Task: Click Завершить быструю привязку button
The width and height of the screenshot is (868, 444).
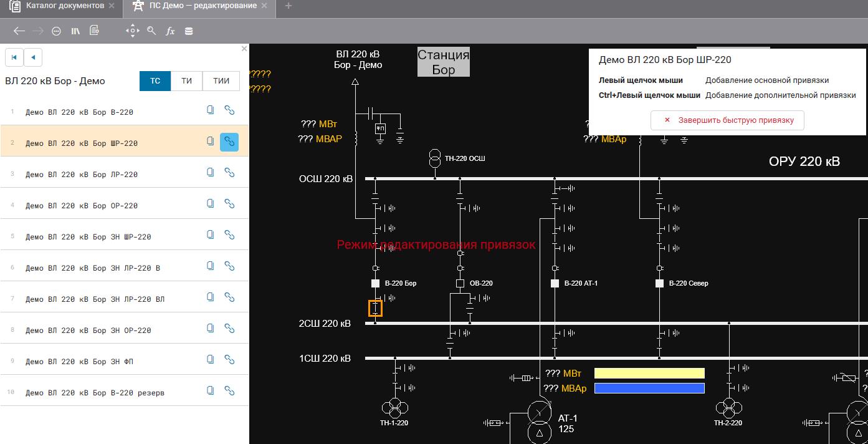Action: [x=727, y=120]
